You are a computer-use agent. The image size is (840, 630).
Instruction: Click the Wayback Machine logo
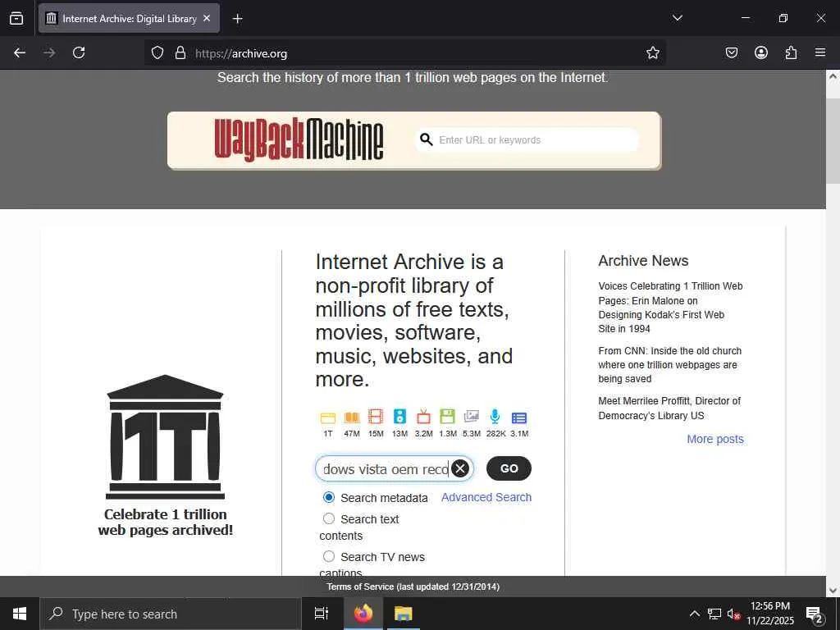point(299,139)
